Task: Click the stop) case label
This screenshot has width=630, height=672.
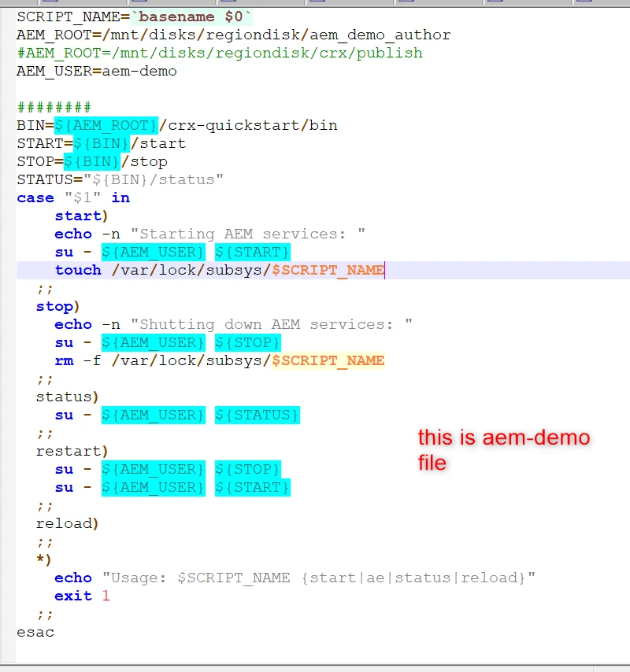Action: [57, 306]
